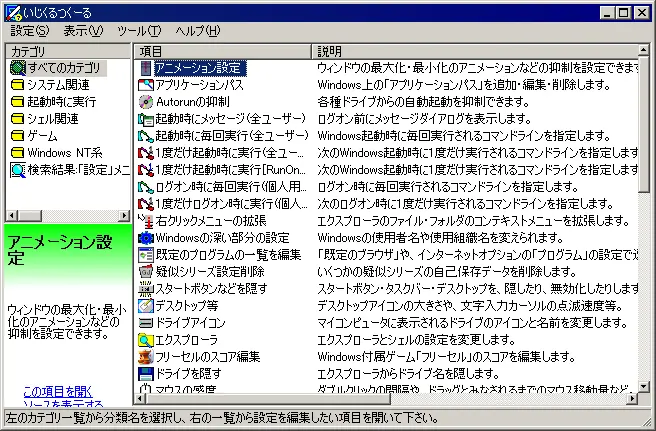Click the Autorunの抑制 disc icon
This screenshot has height=431, width=656.
(x=146, y=102)
